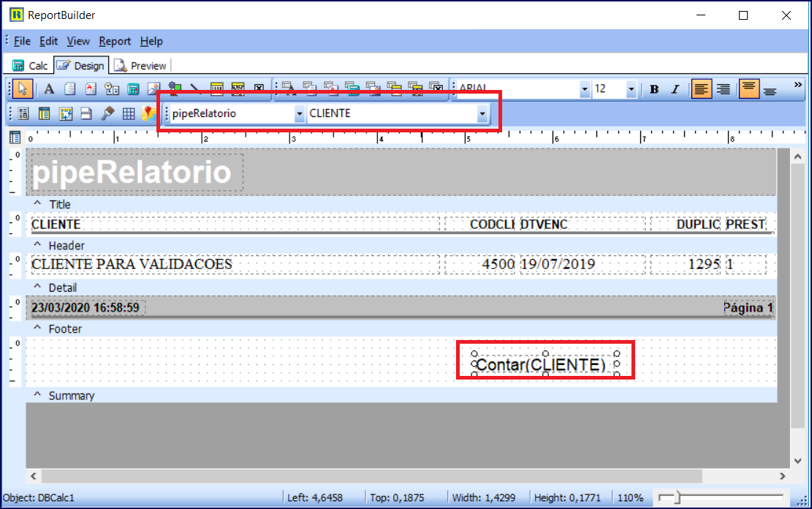812x509 pixels.
Task: Select the BarCode component tool
Action: (x=216, y=88)
